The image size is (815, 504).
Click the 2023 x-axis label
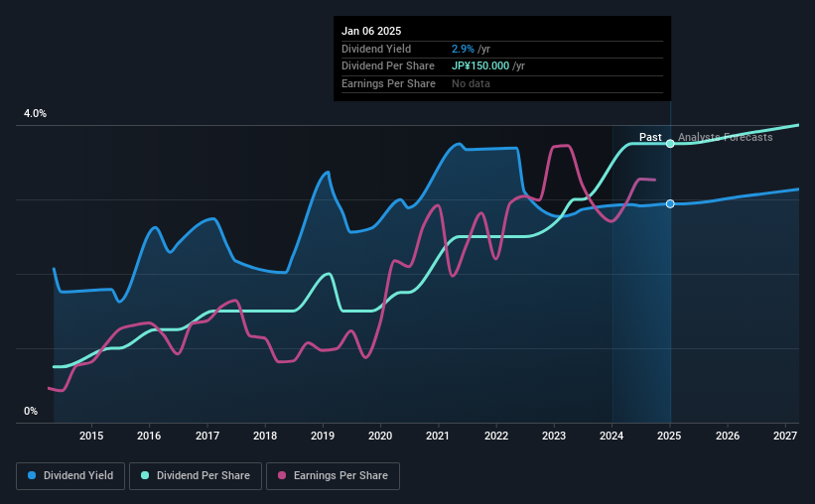tap(554, 436)
